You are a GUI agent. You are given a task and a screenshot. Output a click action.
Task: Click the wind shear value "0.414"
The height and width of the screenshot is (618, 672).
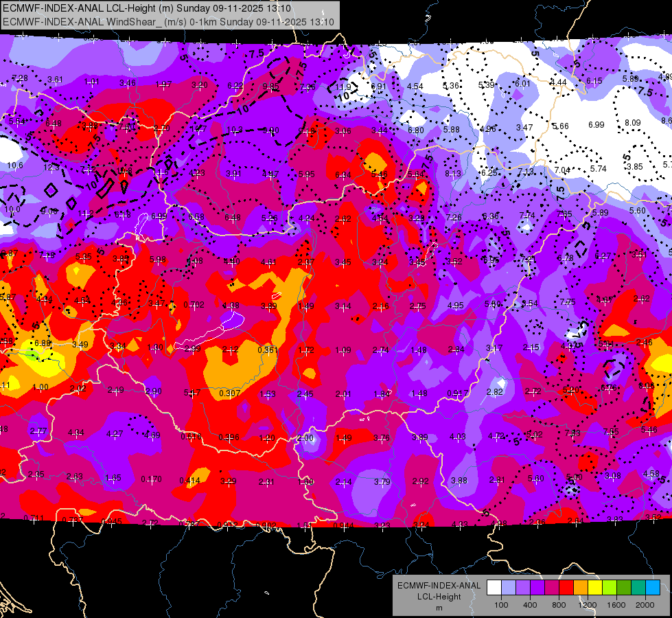[190, 481]
